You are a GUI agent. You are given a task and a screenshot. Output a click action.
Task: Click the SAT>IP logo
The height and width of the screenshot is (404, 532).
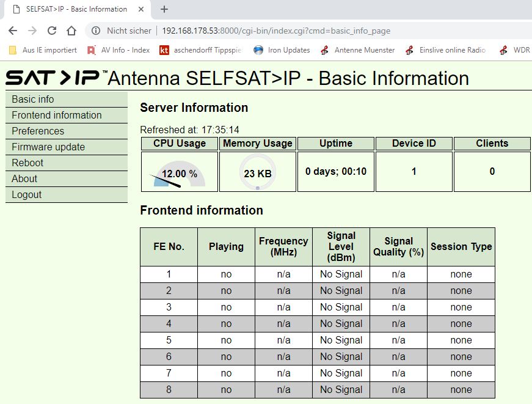pos(55,78)
